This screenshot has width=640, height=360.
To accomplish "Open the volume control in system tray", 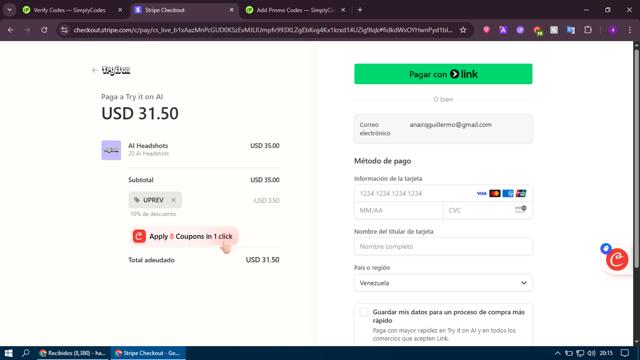I will pos(591,353).
